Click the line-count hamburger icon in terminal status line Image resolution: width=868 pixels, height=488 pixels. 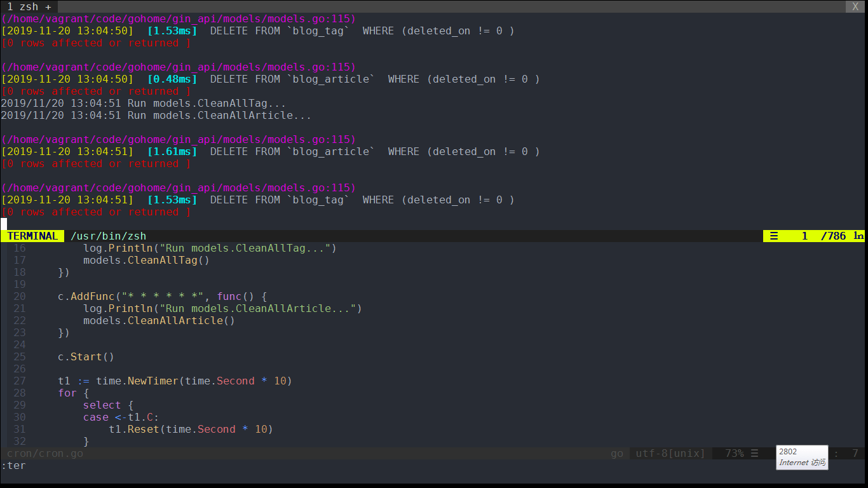[x=774, y=236]
